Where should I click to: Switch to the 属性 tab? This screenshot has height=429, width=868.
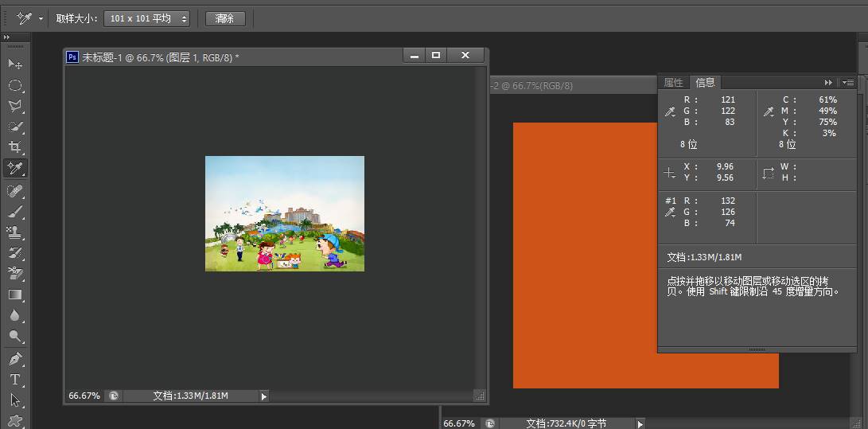tap(674, 83)
